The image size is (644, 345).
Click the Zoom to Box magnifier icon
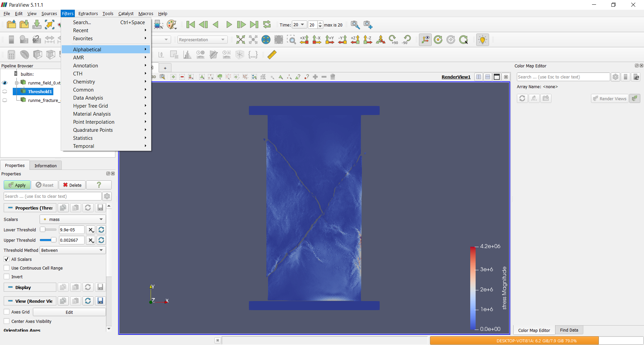point(291,40)
